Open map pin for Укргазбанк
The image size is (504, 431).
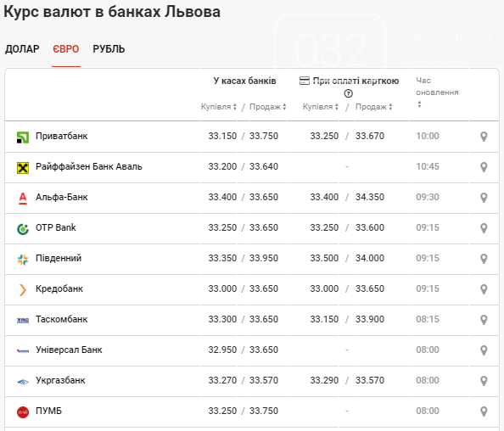tap(484, 381)
